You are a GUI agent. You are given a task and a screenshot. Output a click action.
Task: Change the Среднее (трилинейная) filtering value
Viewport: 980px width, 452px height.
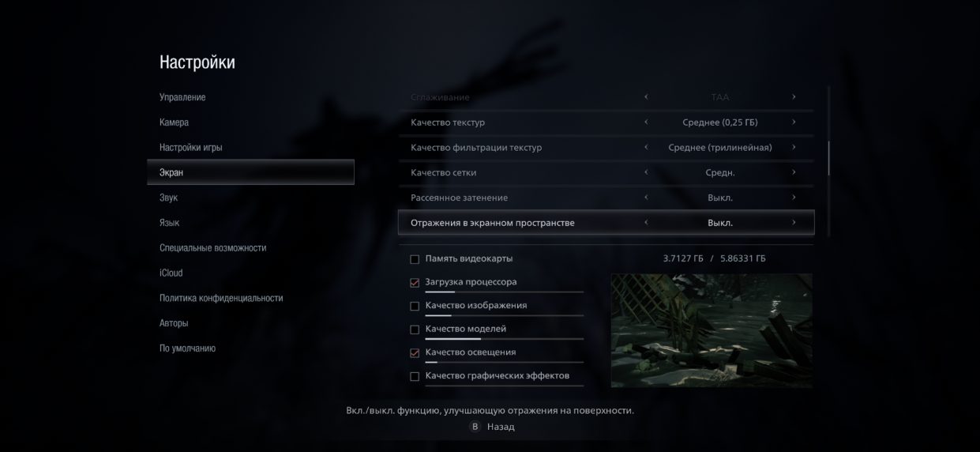tap(719, 148)
